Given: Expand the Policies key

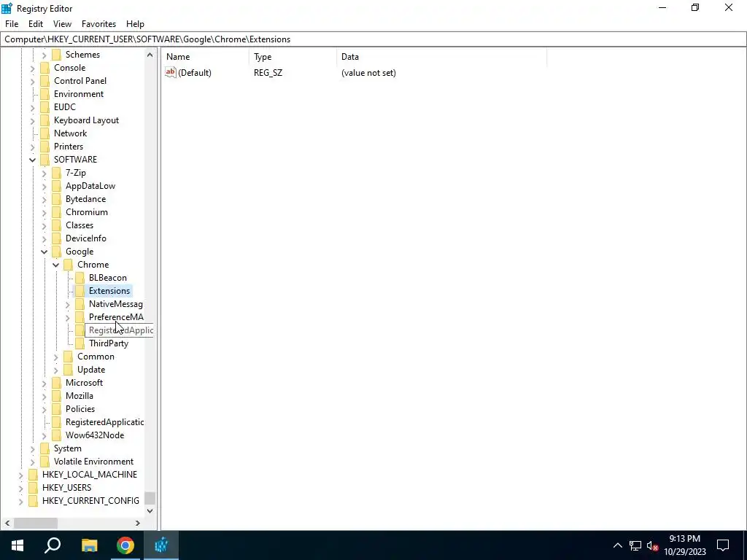Looking at the screenshot, I should tap(44, 409).
